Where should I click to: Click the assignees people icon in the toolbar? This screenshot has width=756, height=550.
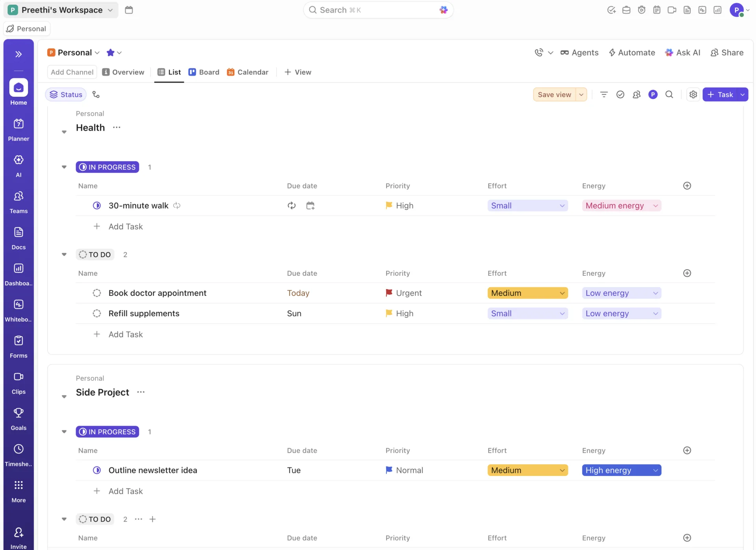(x=636, y=94)
